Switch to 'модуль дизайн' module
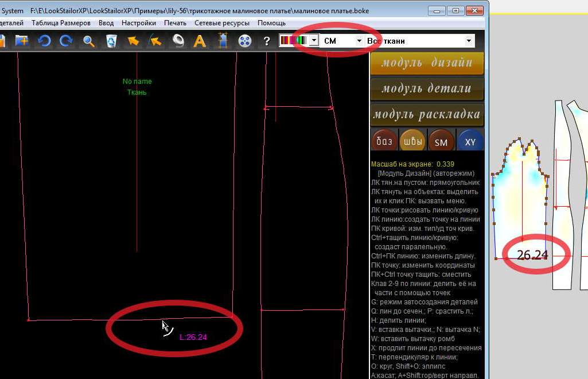 point(427,63)
